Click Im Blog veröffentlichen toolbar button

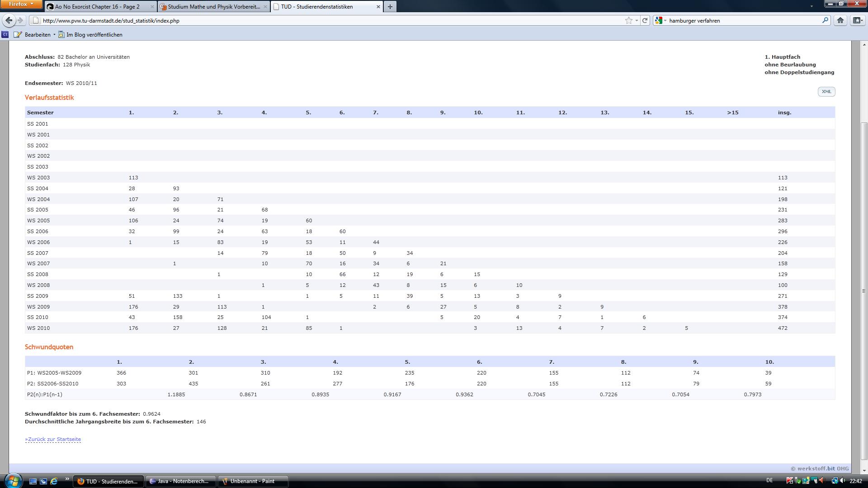click(x=94, y=35)
